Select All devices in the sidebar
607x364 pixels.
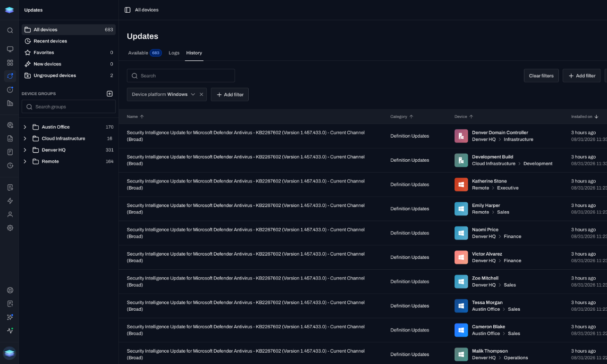click(68, 30)
